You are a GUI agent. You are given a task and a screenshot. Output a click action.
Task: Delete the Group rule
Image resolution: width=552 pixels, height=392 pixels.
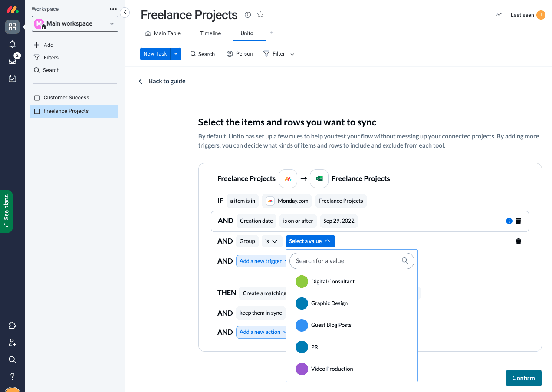click(518, 241)
